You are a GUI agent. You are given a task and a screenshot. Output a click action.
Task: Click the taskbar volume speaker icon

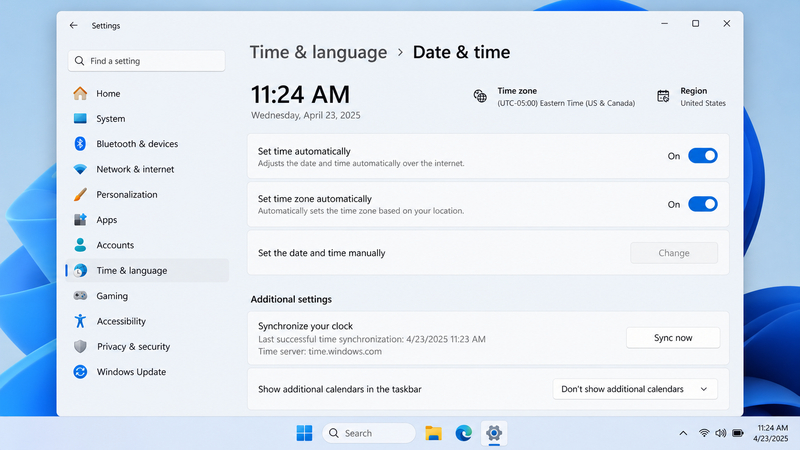point(720,433)
